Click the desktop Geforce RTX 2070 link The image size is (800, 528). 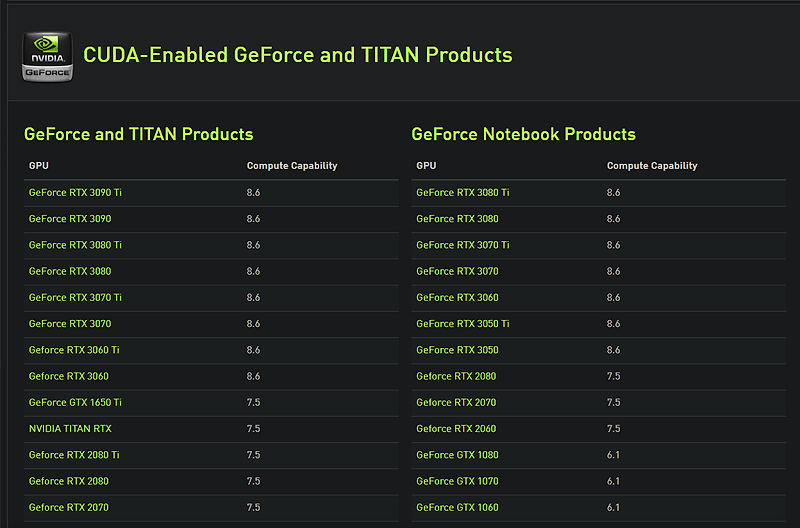coord(68,508)
